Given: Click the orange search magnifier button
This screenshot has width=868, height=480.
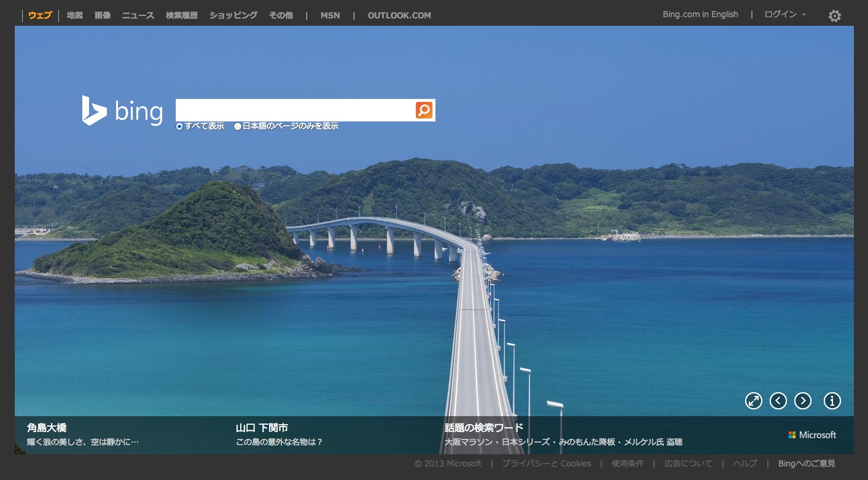Looking at the screenshot, I should tap(424, 110).
